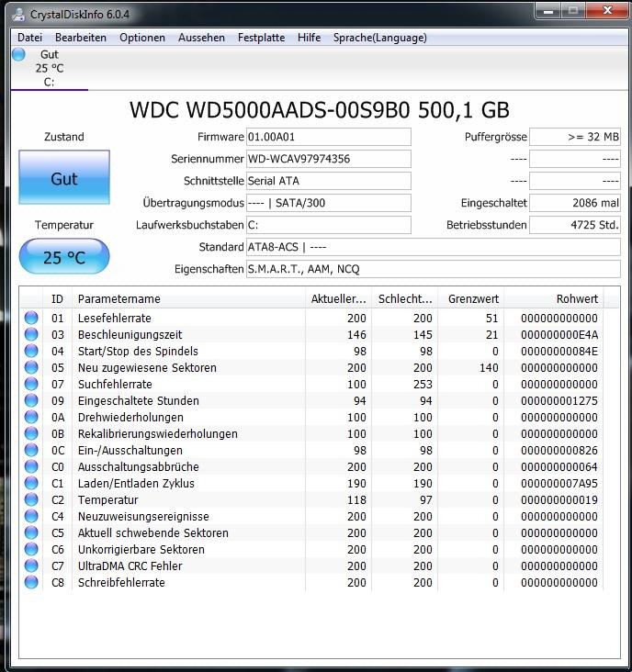
Task: Click the Eingeschaltet field 2086 mal
Action: click(x=575, y=203)
